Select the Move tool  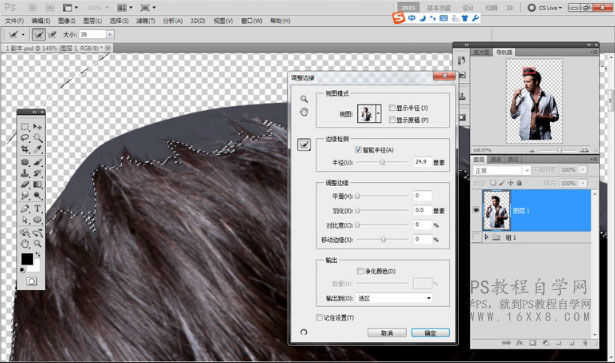pyautogui.click(x=38, y=127)
